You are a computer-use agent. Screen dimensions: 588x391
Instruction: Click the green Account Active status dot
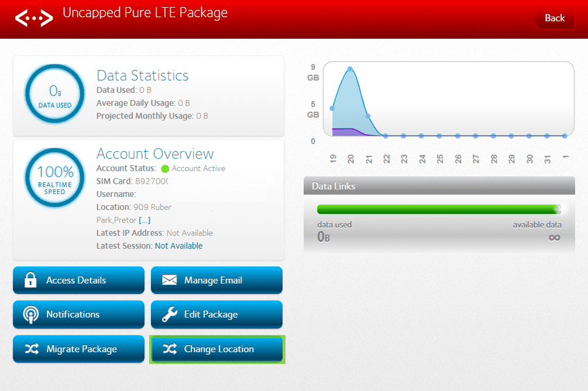point(165,168)
